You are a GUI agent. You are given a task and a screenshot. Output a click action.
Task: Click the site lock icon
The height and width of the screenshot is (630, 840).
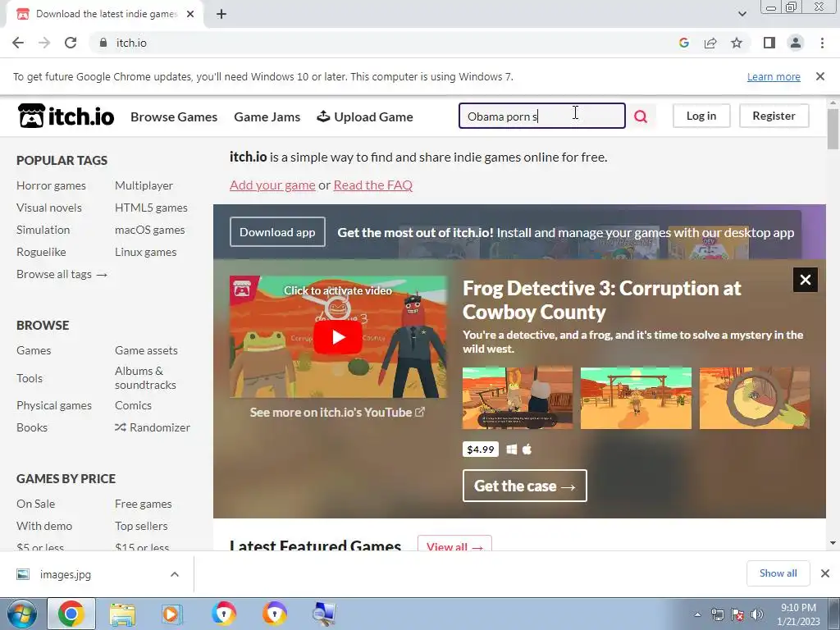[x=103, y=43]
